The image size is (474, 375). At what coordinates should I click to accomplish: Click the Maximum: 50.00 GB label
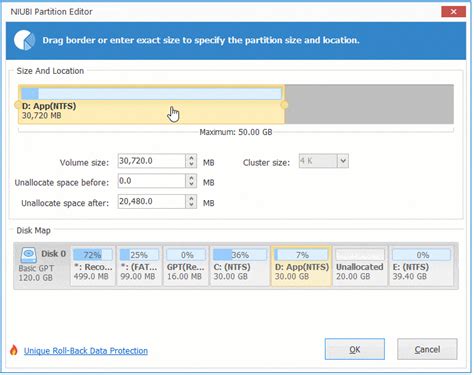pyautogui.click(x=236, y=132)
